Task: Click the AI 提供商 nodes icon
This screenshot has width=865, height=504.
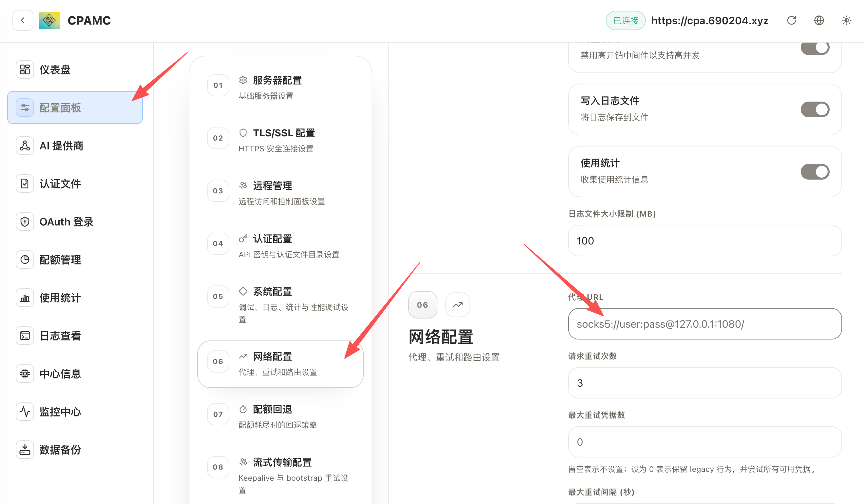Action: (x=25, y=145)
